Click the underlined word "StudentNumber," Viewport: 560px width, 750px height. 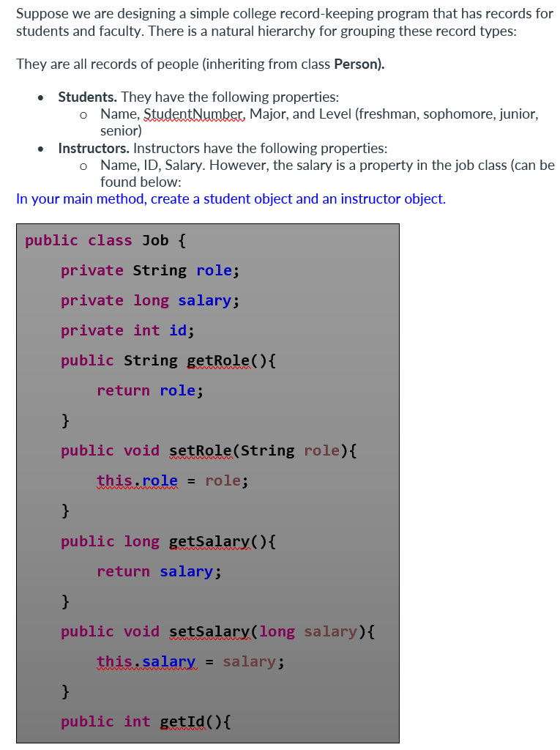pyautogui.click(x=195, y=114)
